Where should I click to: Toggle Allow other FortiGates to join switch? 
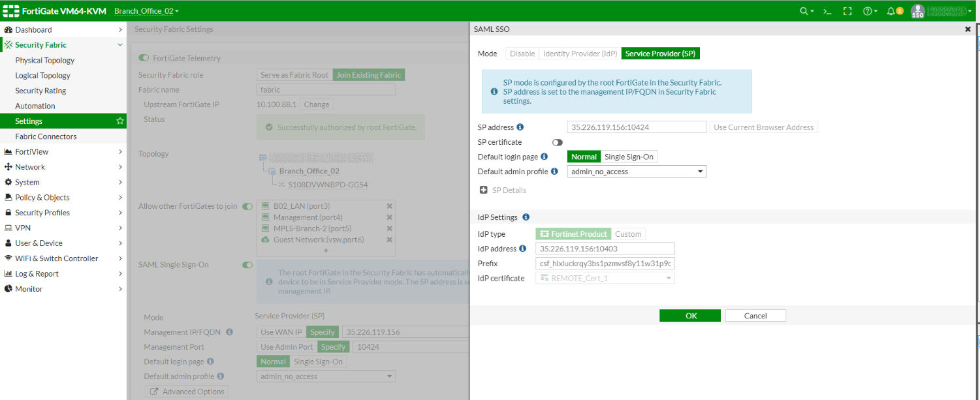coord(247,206)
